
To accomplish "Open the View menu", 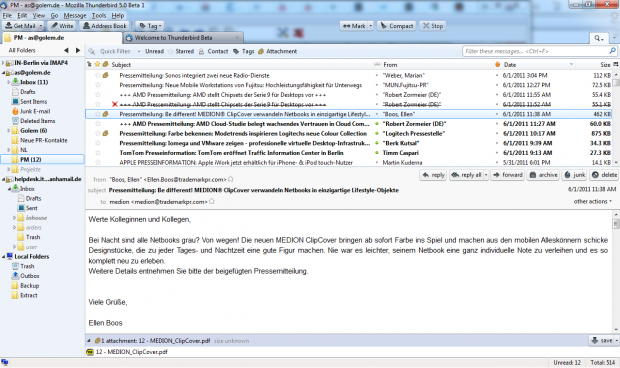I will 38,15.
